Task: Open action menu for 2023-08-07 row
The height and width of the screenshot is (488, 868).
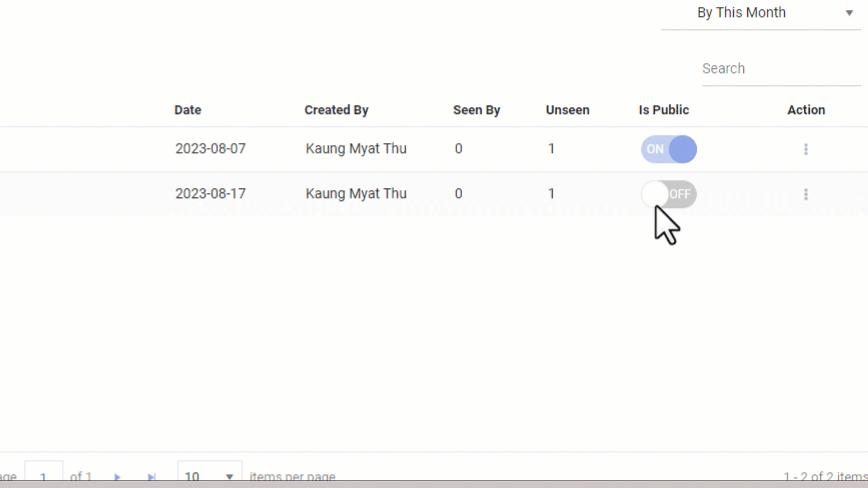Action: click(x=806, y=149)
